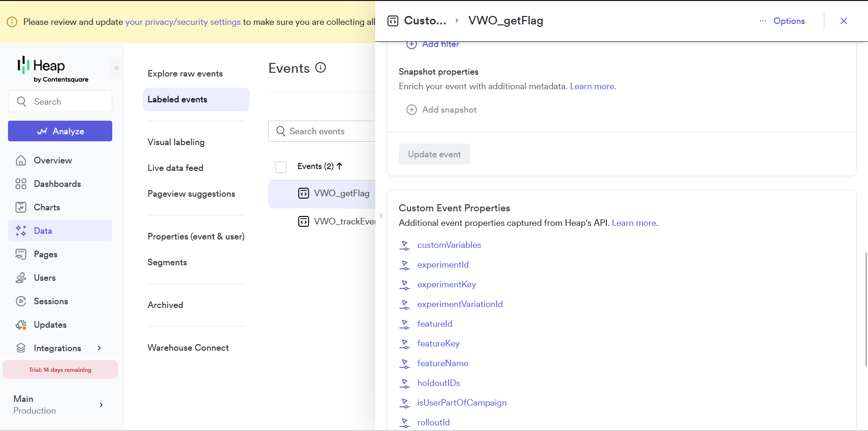Click the Learn more link for snapshot properties
This screenshot has width=868, height=431.
[593, 86]
